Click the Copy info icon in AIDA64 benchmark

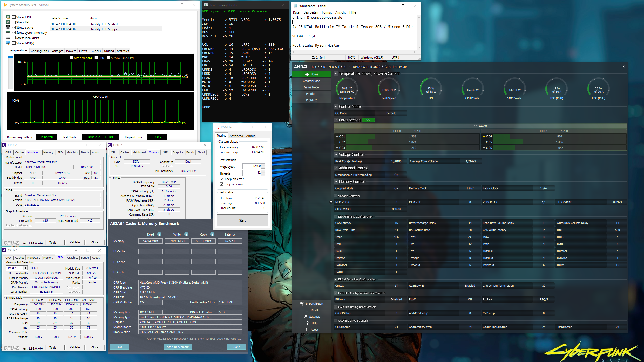[212, 234]
